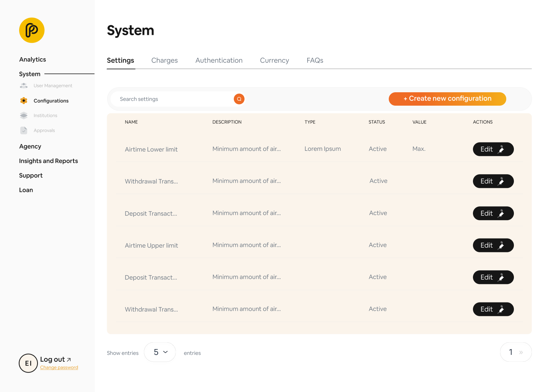This screenshot has width=551, height=392.
Task: Click the ACTIONS column header
Action: click(483, 122)
